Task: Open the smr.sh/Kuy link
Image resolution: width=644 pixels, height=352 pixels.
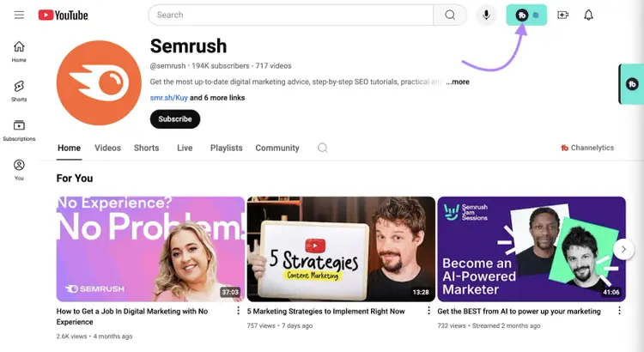Action: pyautogui.click(x=169, y=98)
